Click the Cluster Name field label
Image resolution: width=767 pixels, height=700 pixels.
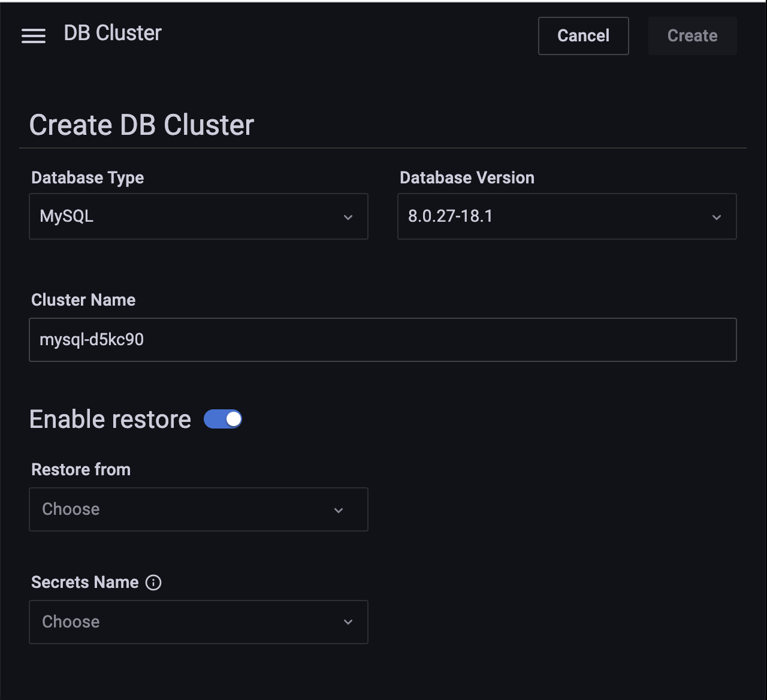click(x=83, y=300)
